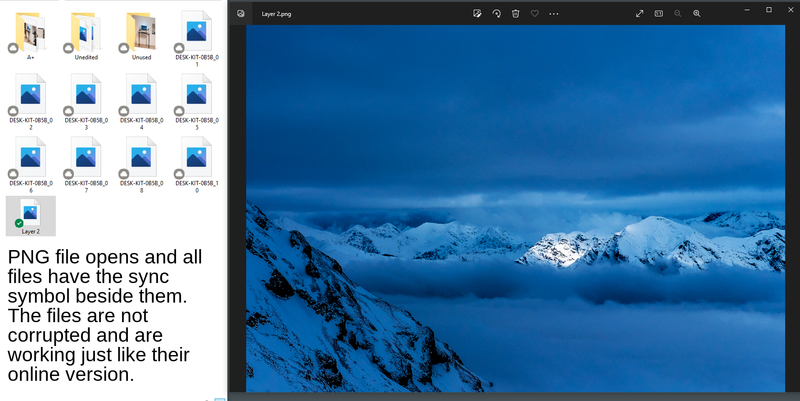The width and height of the screenshot is (800, 401).
Task: Select the Layer 2 file with green checkmark
Action: [x=31, y=216]
